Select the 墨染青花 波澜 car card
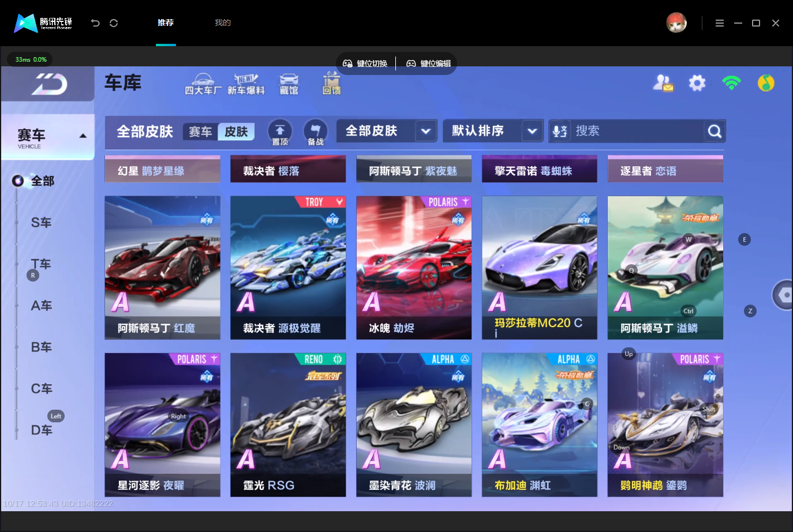Viewport: 793px width, 532px height. coord(414,425)
